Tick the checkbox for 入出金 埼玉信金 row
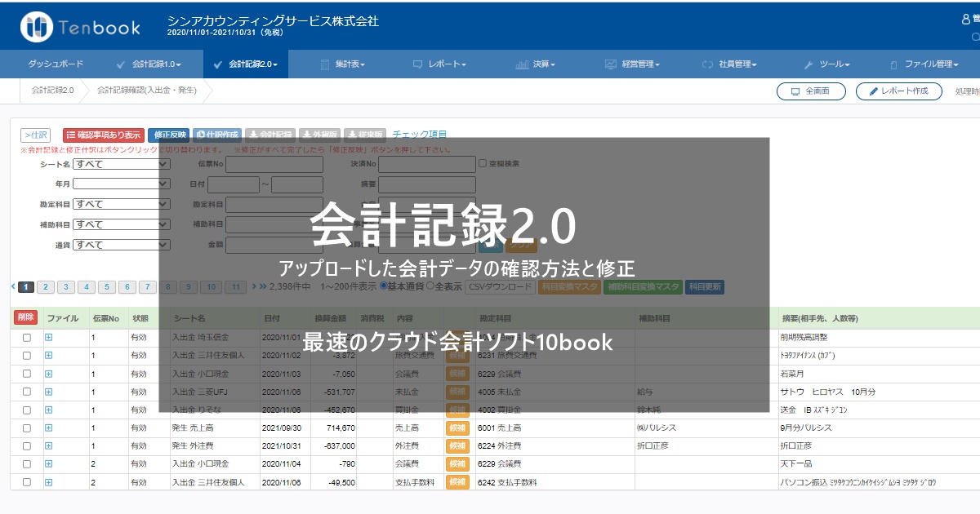The width and height of the screenshot is (980, 514). tap(27, 337)
